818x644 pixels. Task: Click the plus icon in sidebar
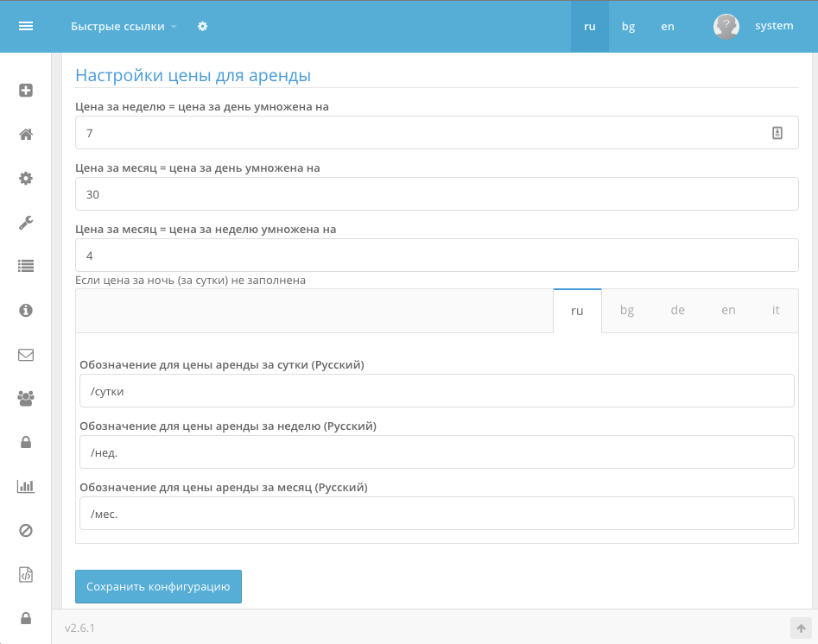point(26,91)
